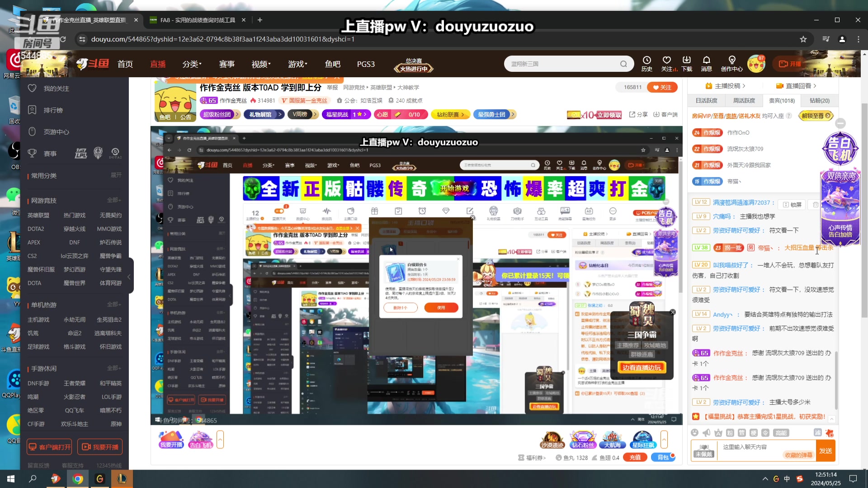This screenshot has width=868, height=488.
Task: Toggle the 滤 danmaku filter
Action: (818, 432)
